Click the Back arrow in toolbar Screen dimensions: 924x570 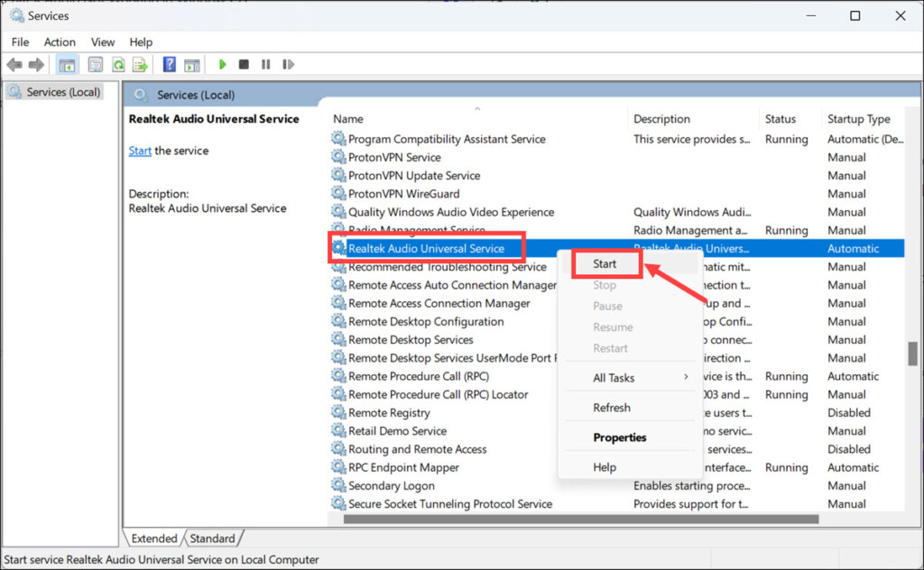point(14,65)
